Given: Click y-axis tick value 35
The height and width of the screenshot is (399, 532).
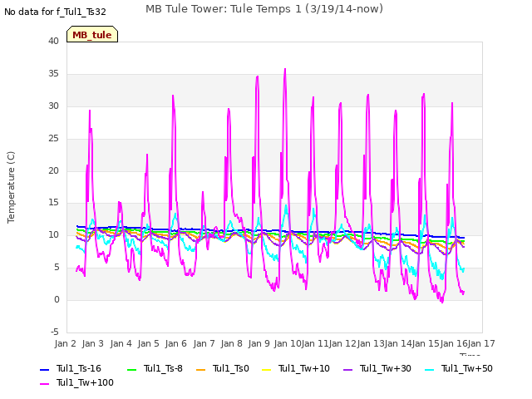Looking at the screenshot, I should click(53, 74).
